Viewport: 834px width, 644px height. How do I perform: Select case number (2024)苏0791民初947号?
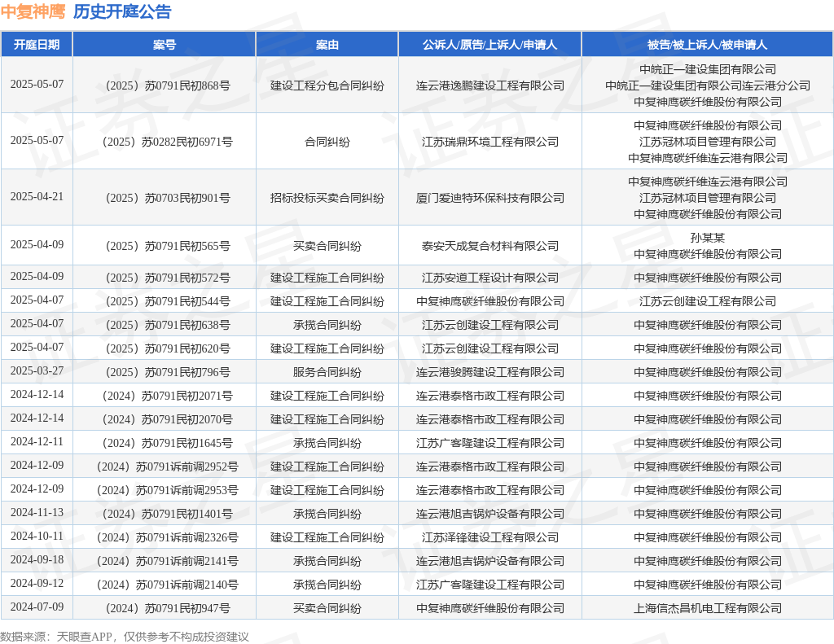[x=168, y=608]
